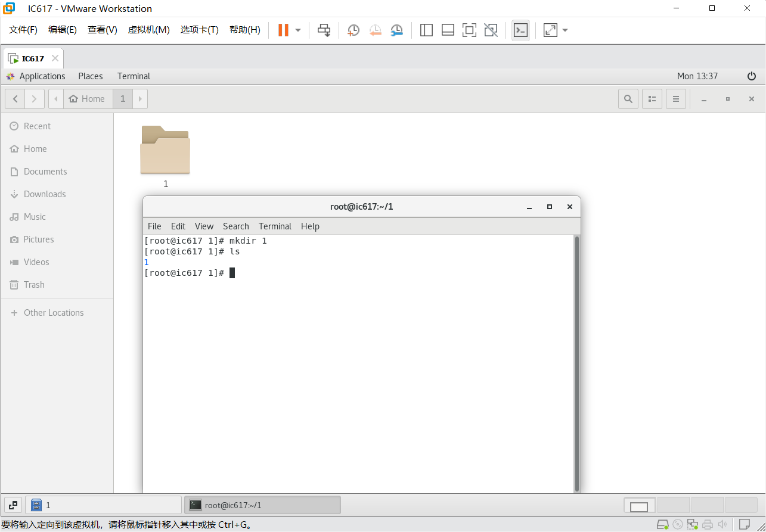Switch to Unity mode
Image resolution: width=766 pixels, height=532 pixels.
[x=491, y=30]
